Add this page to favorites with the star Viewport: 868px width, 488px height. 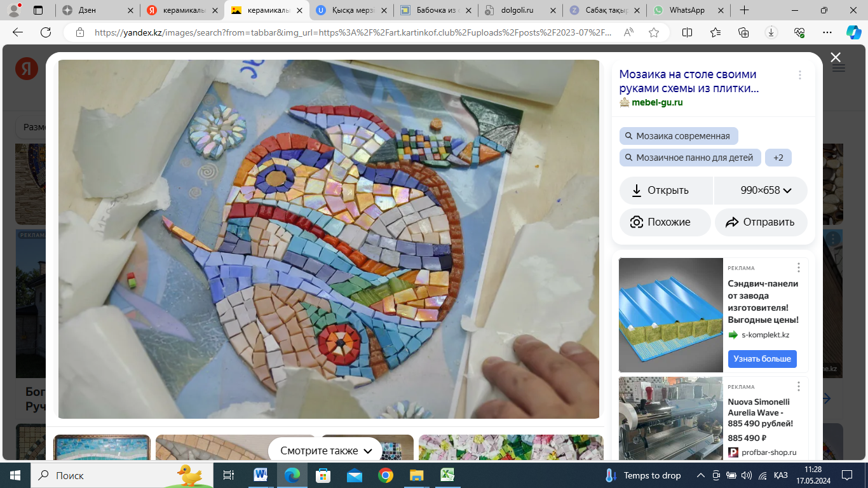tap(654, 32)
